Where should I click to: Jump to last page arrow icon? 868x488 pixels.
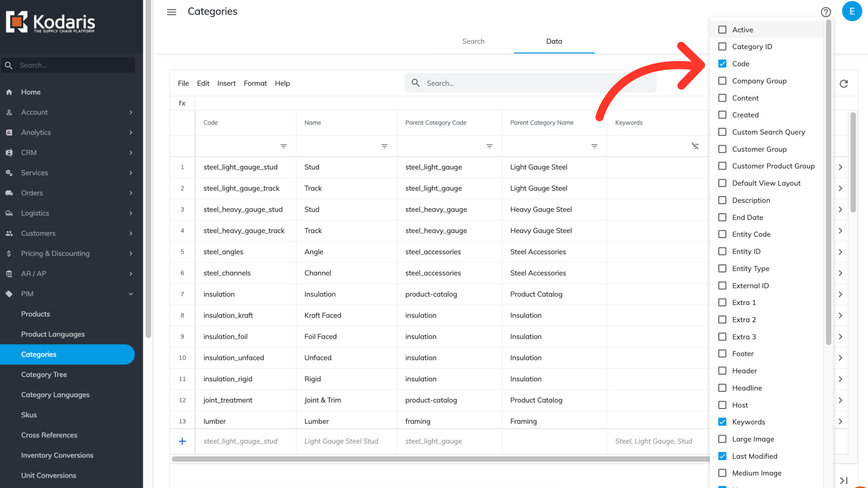tap(844, 480)
